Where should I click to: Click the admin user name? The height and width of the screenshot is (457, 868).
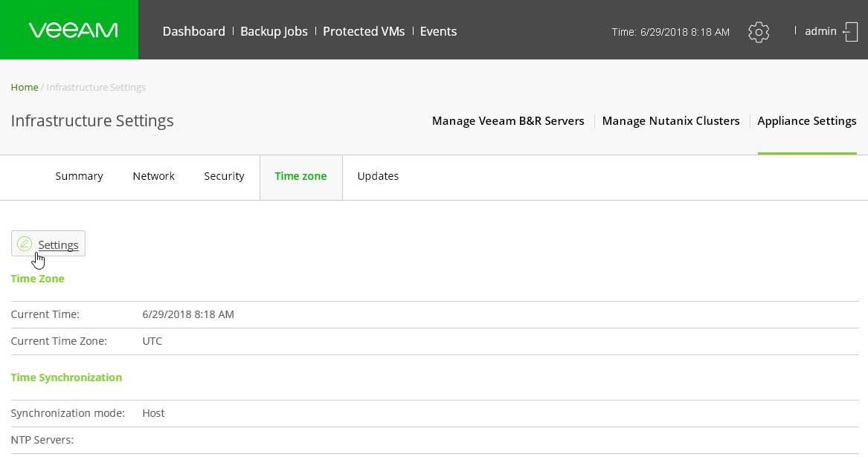(820, 31)
